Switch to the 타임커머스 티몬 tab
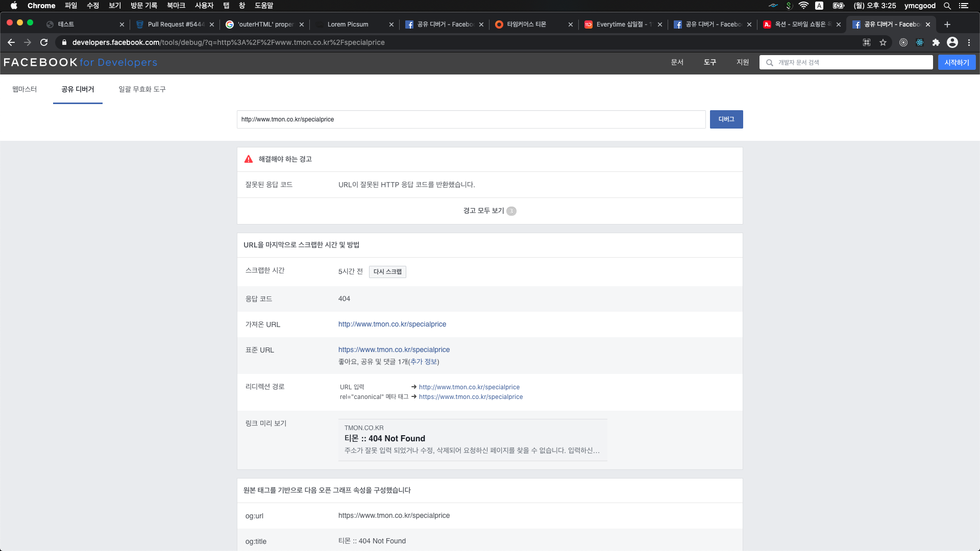 pos(533,24)
